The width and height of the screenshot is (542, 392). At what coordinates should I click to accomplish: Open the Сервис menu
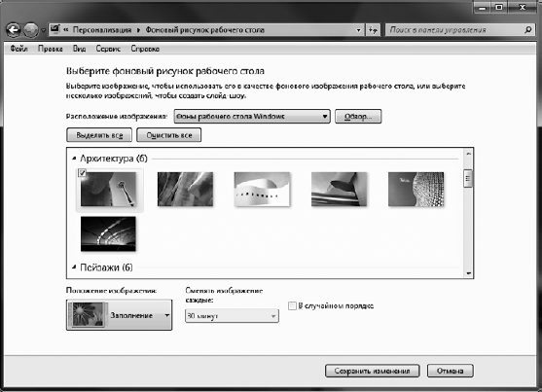click(x=108, y=49)
